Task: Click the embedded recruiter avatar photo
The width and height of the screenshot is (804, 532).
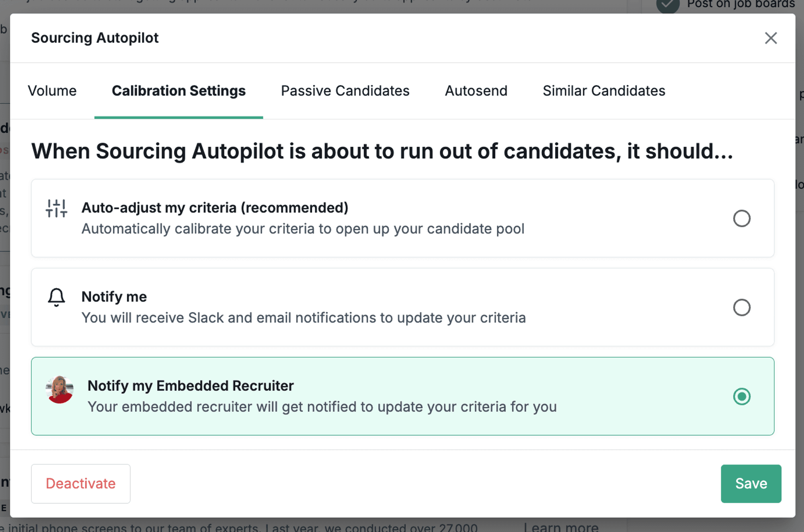Action: coord(59,390)
